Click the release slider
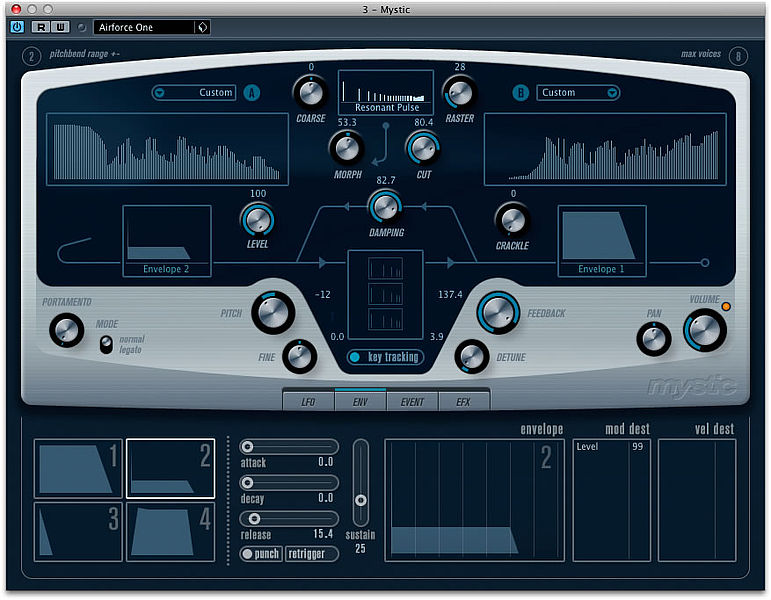 point(289,518)
